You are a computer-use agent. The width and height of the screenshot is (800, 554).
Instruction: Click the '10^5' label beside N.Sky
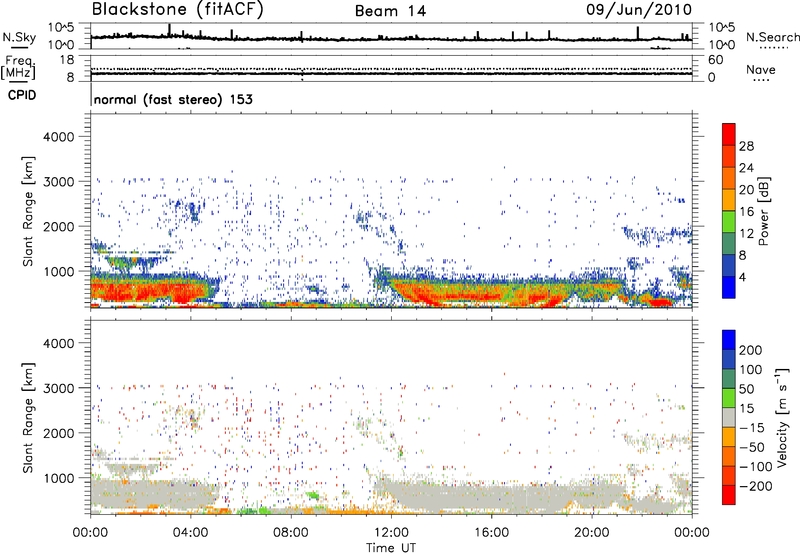pos(61,28)
